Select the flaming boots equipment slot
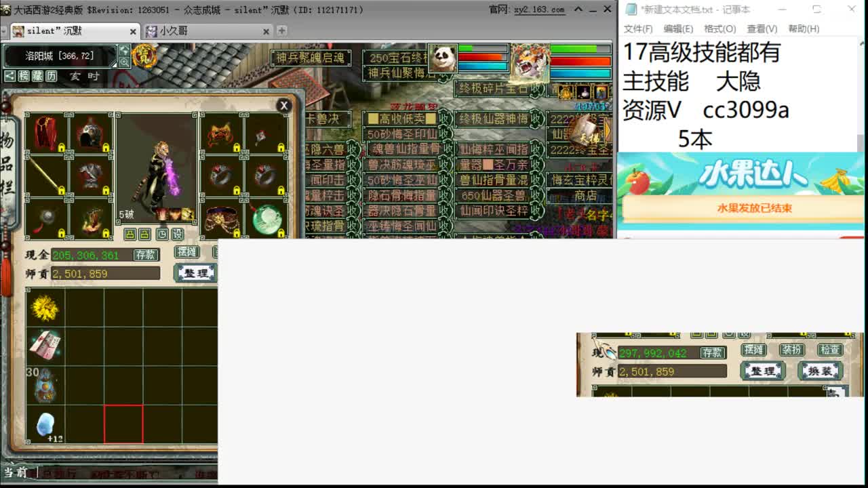This screenshot has width=868, height=488. (90, 219)
